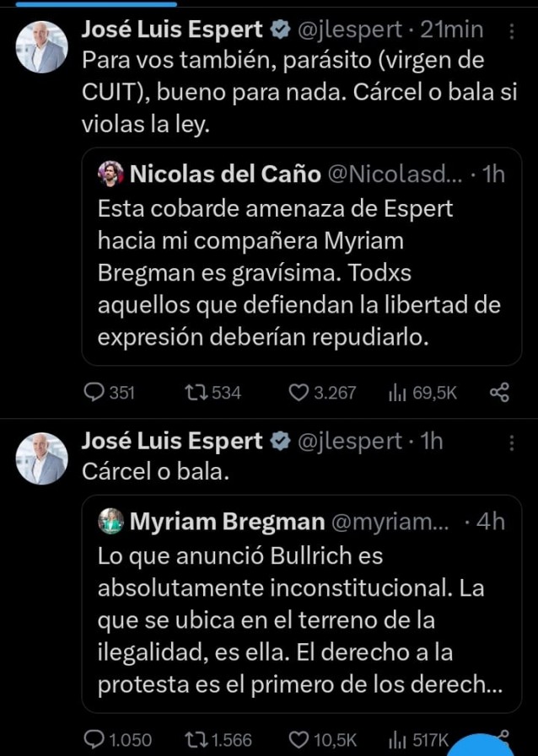This screenshot has height=756, width=538.
Task: Click José Luis Espert name on second tweet
Action: tap(173, 441)
